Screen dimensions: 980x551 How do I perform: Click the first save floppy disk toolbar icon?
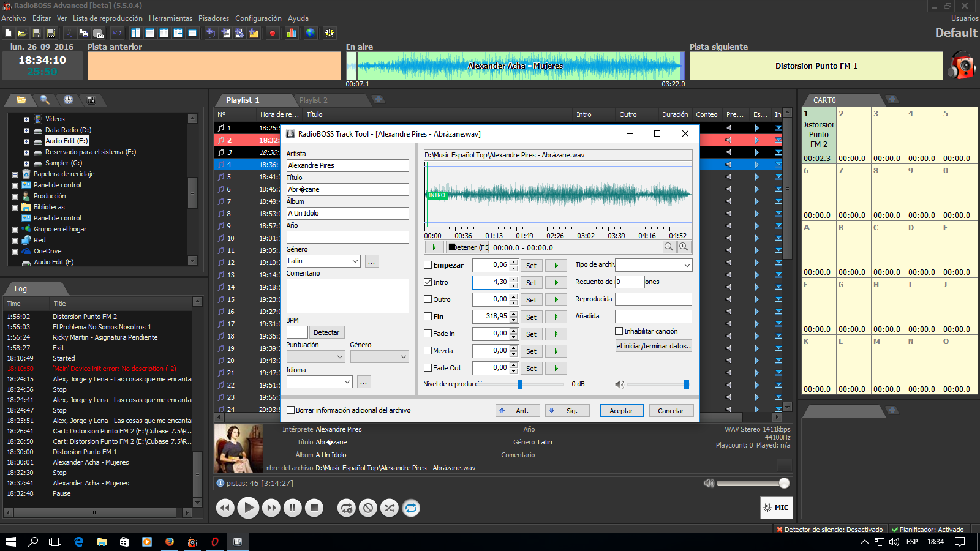coord(37,33)
